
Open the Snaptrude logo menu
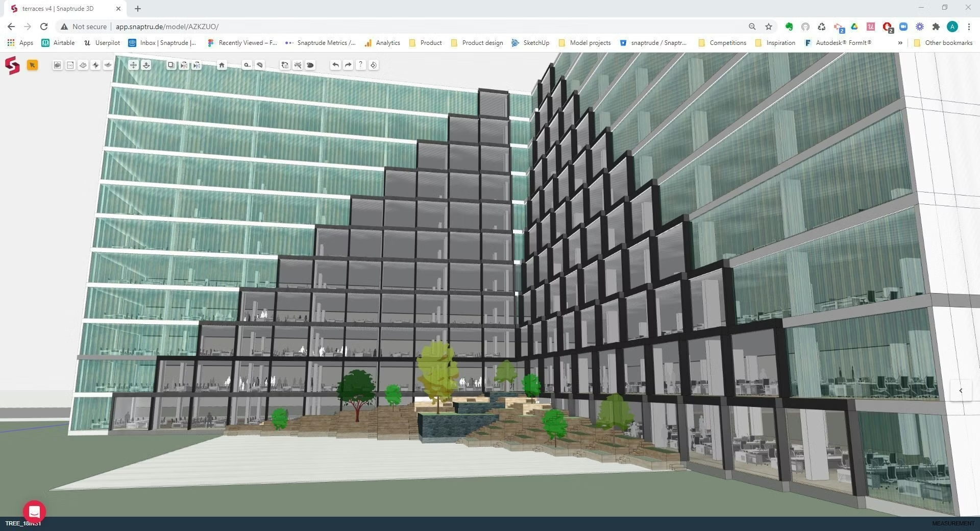pos(12,65)
